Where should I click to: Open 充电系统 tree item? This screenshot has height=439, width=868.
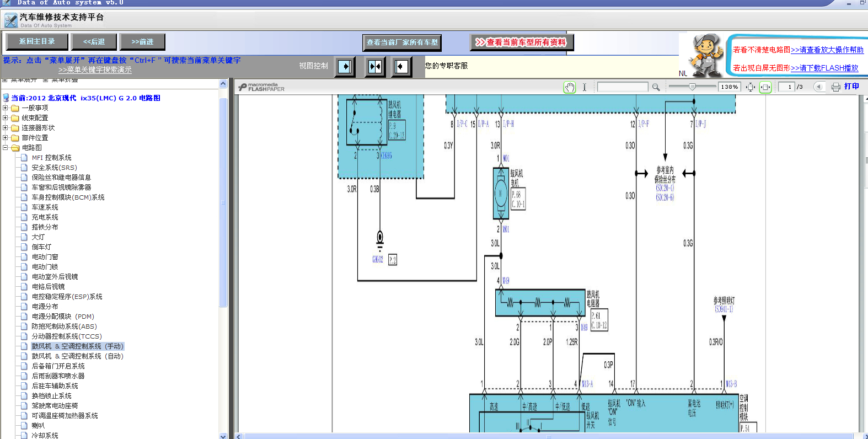pos(45,217)
